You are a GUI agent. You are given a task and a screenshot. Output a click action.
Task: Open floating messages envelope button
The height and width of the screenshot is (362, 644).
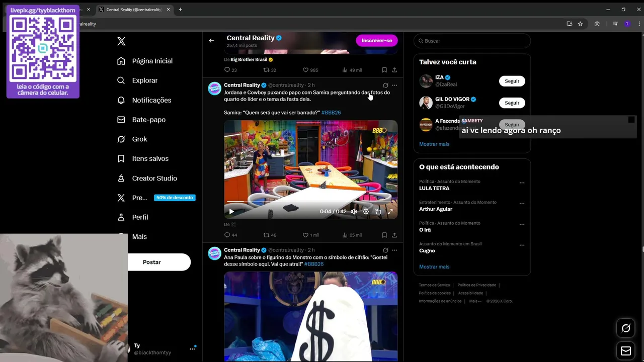(626, 351)
